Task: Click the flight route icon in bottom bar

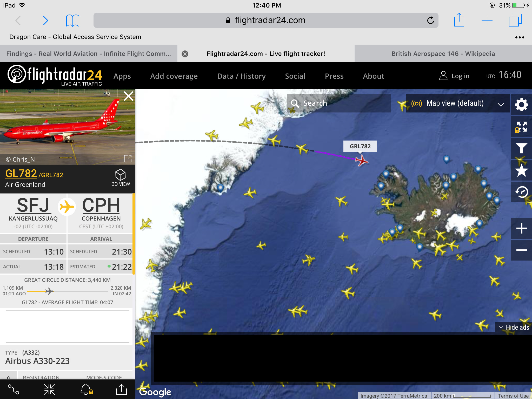Action: click(14, 389)
